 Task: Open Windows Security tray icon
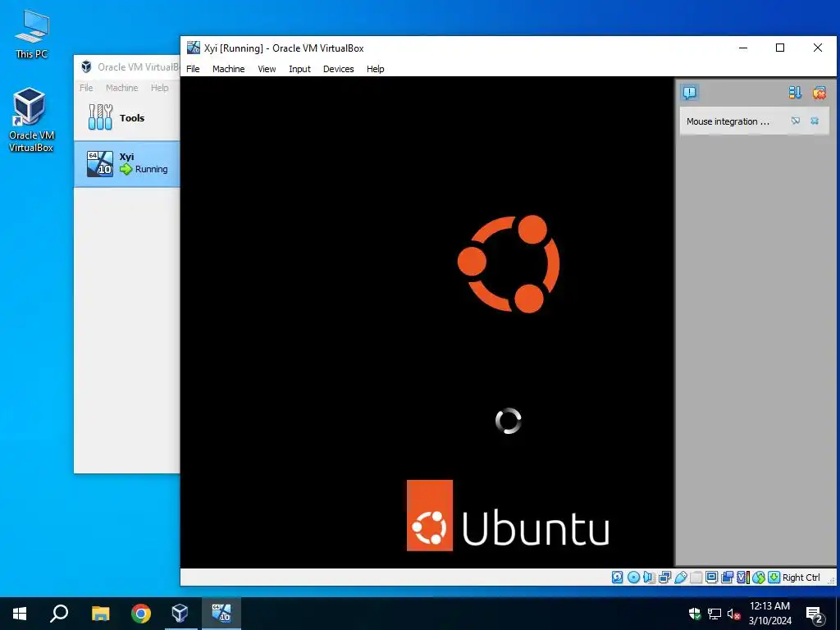[x=695, y=614]
